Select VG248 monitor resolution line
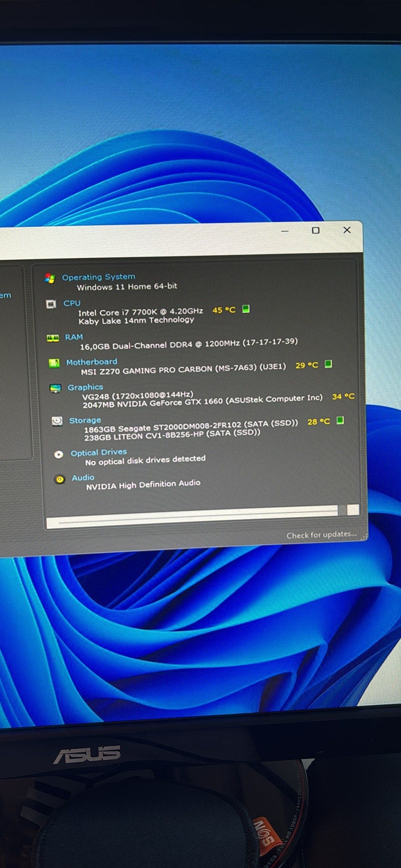 (x=138, y=396)
